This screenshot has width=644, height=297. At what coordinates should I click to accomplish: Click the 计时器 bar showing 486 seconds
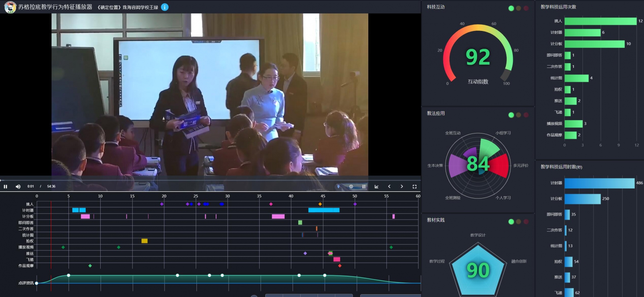pos(599,183)
